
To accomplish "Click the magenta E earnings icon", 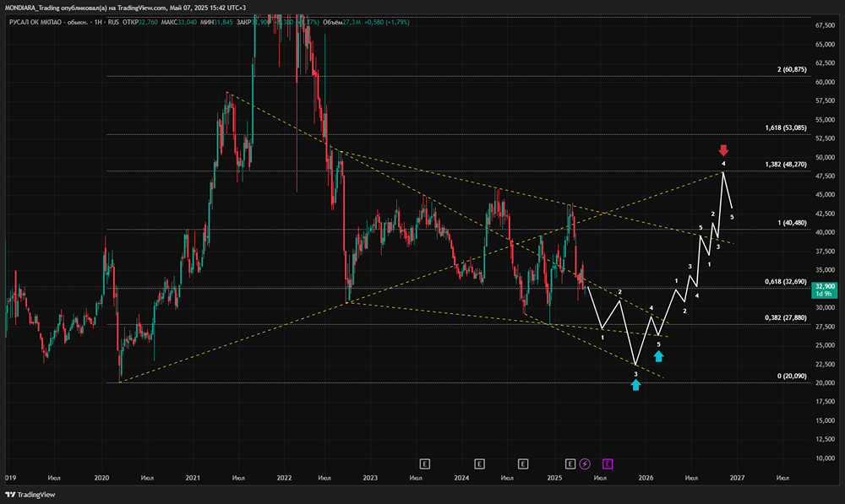I will 608,463.
